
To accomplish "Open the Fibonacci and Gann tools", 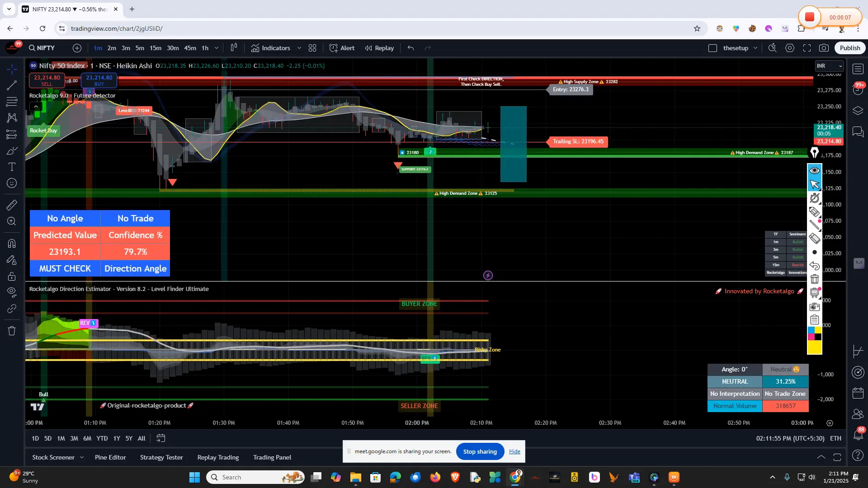I will 12,101.
